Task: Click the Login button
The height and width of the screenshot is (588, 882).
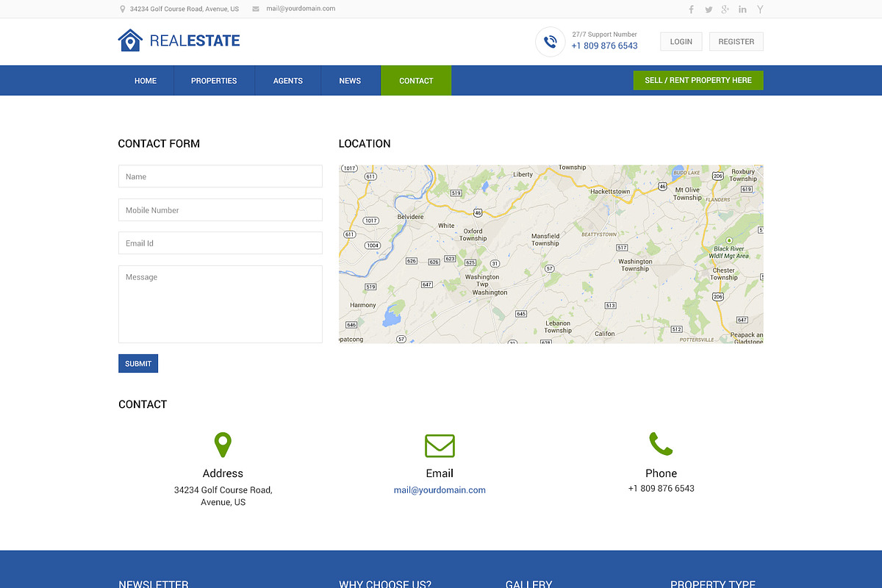Action: click(x=681, y=42)
